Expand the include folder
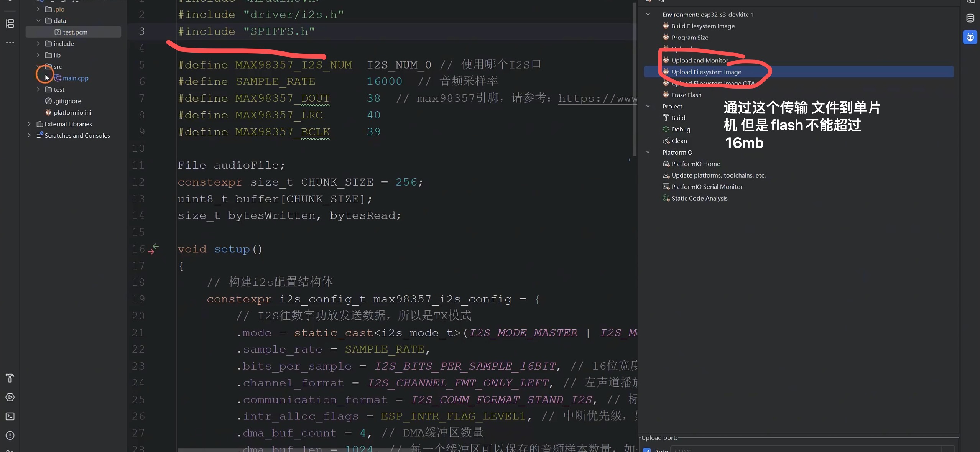This screenshot has width=980, height=452. [38, 44]
